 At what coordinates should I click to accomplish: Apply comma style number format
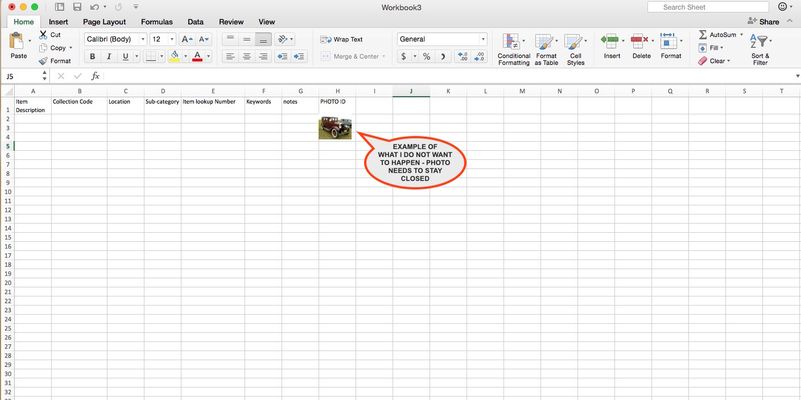443,56
